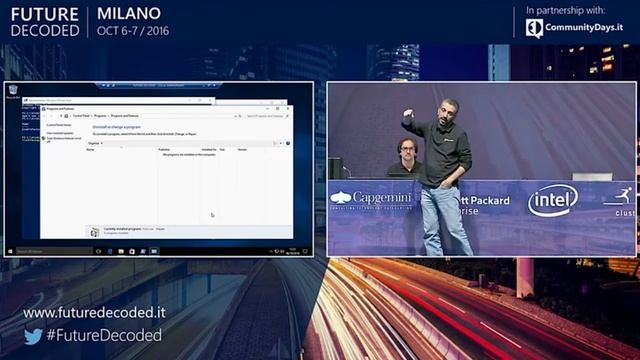This screenshot has width=640, height=360.
Task: Click Programs and Features breadcrumb item
Action: [x=125, y=116]
